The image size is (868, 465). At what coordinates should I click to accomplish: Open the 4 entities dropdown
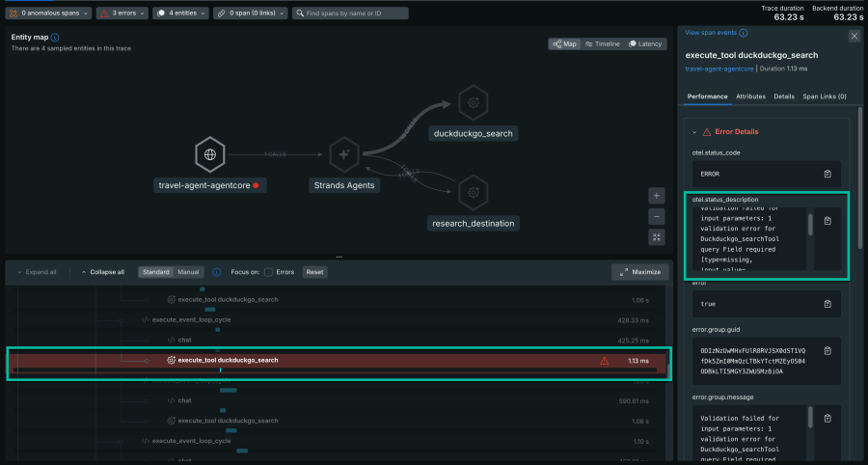pos(181,14)
